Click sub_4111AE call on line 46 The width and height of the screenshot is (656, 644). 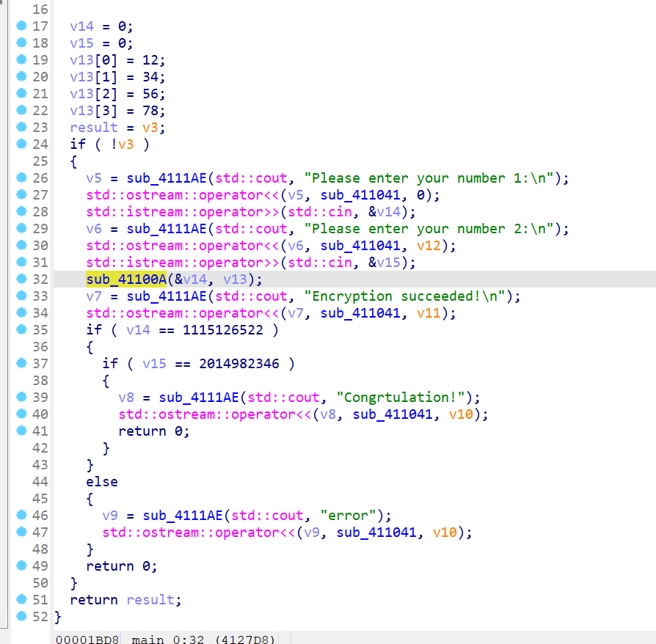coord(183,516)
